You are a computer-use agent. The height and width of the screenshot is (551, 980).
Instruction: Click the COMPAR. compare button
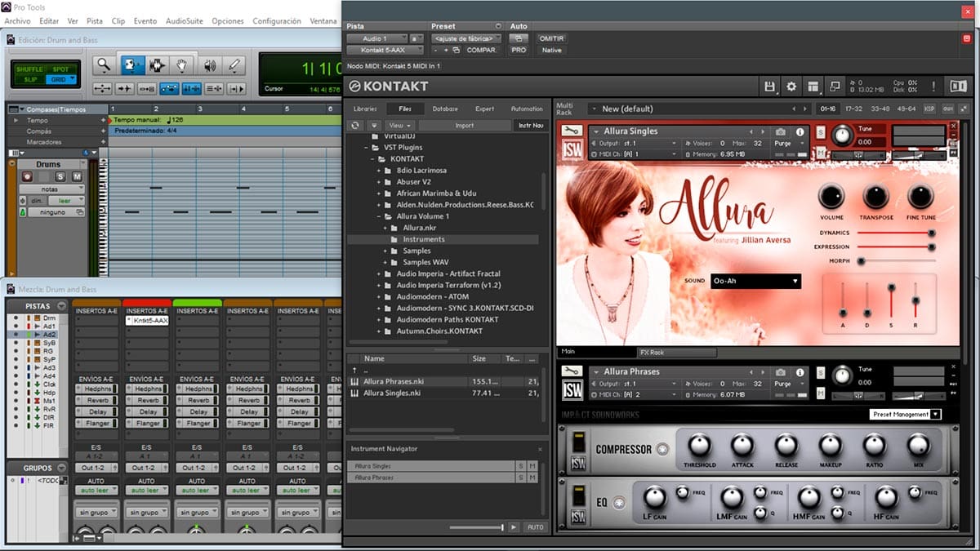[481, 50]
